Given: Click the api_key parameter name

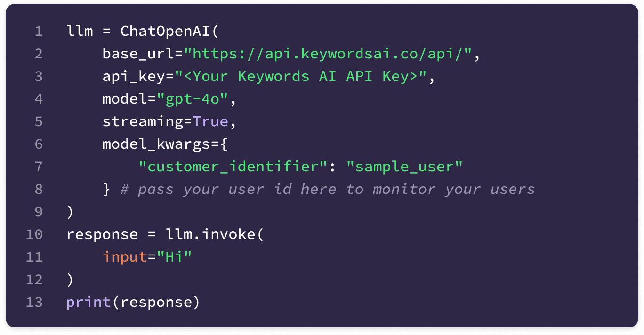Looking at the screenshot, I should pos(134,77).
